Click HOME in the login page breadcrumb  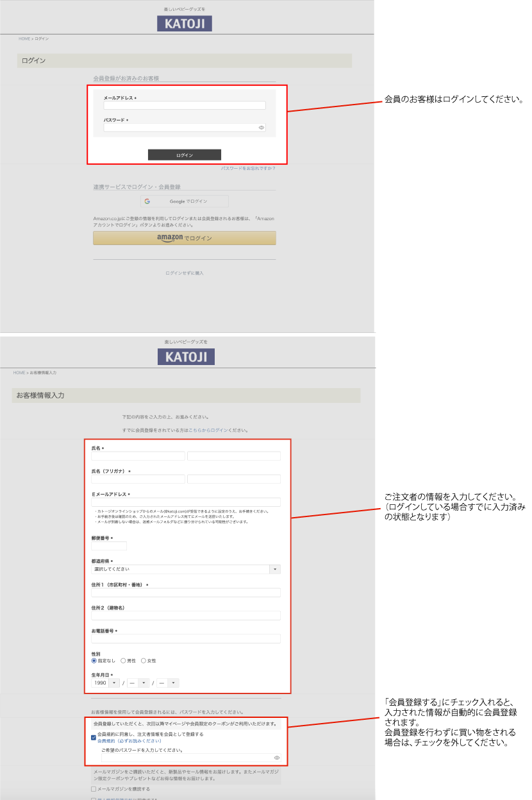tap(24, 38)
